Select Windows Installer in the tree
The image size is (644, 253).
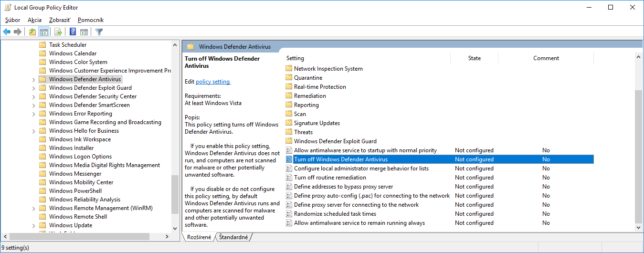click(72, 148)
